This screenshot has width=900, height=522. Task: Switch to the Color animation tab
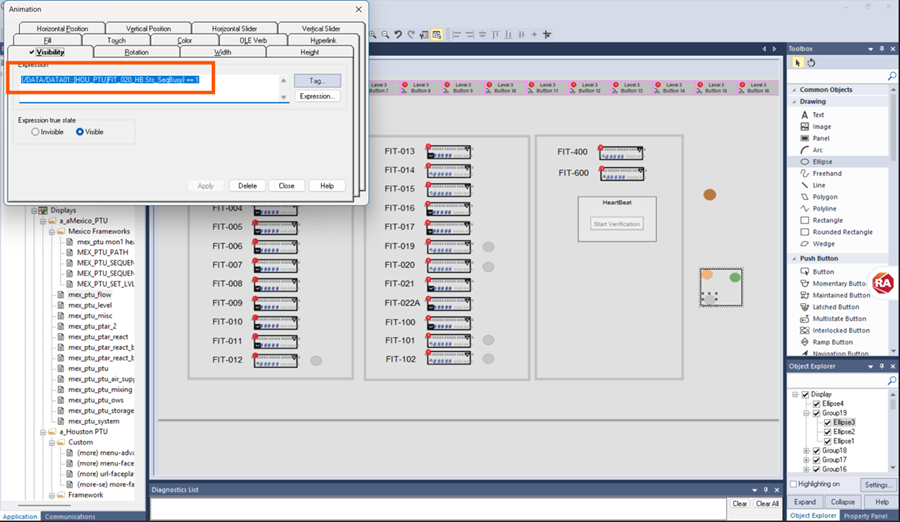185,40
